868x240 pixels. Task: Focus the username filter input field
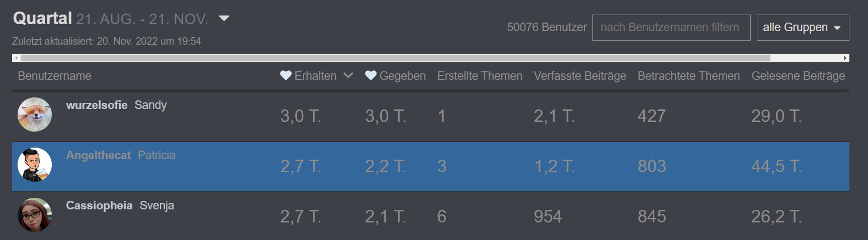point(671,28)
